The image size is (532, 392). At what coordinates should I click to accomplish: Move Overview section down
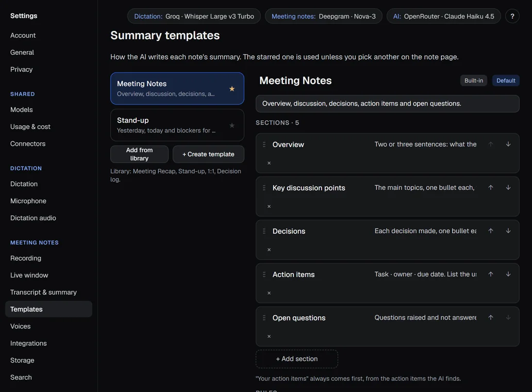(508, 144)
